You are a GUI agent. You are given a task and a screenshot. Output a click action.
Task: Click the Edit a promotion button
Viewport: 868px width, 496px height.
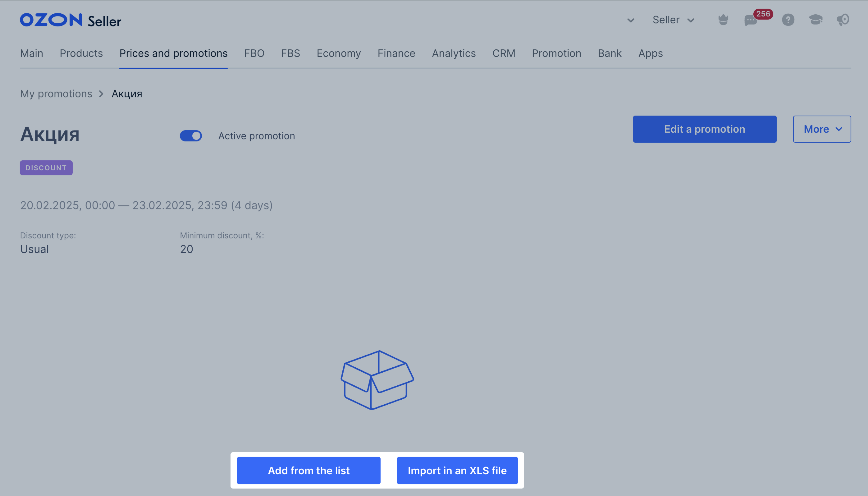[x=705, y=129]
